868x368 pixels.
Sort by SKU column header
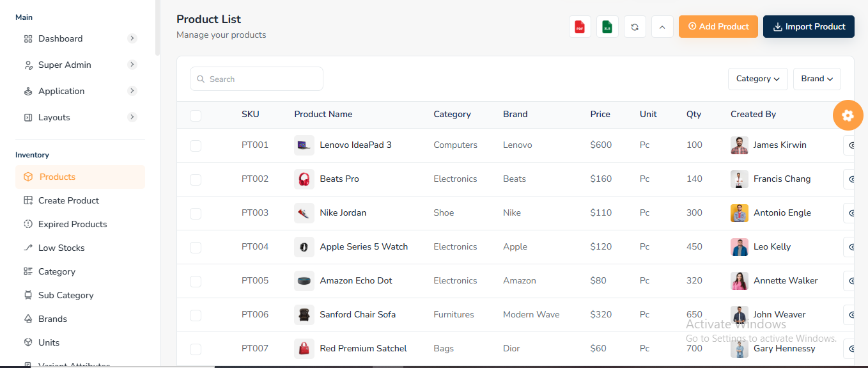[251, 115]
